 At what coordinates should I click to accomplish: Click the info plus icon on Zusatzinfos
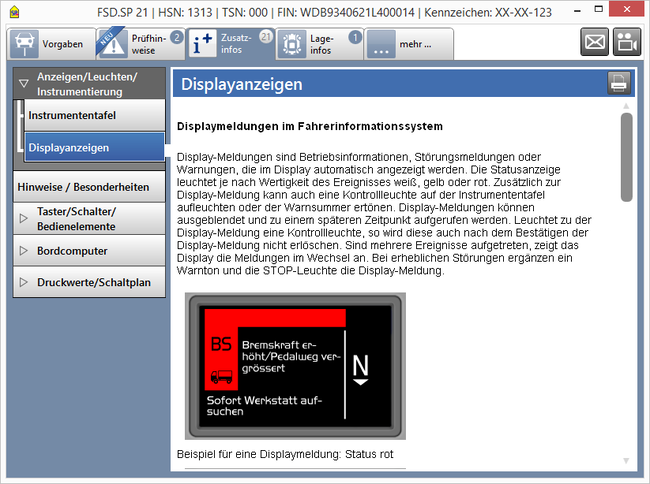click(x=203, y=44)
